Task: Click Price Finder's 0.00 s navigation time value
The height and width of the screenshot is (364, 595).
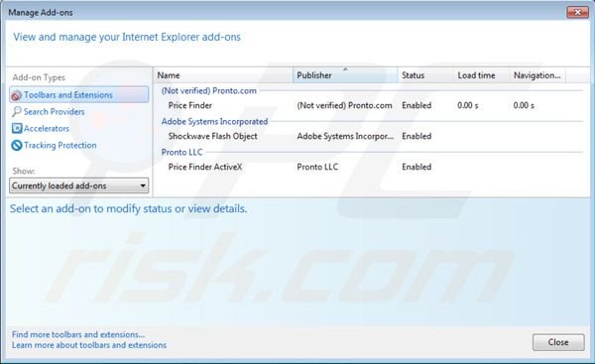Action: (524, 105)
